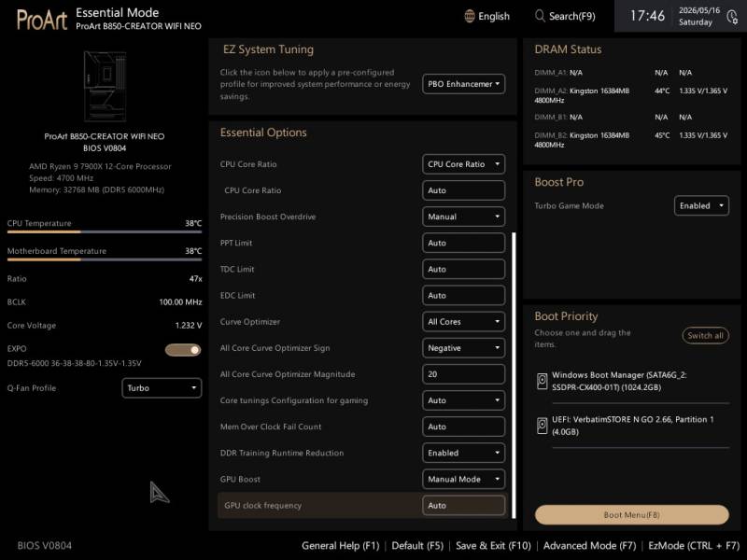Click the Switch all button
747x560 pixels.
[706, 335]
